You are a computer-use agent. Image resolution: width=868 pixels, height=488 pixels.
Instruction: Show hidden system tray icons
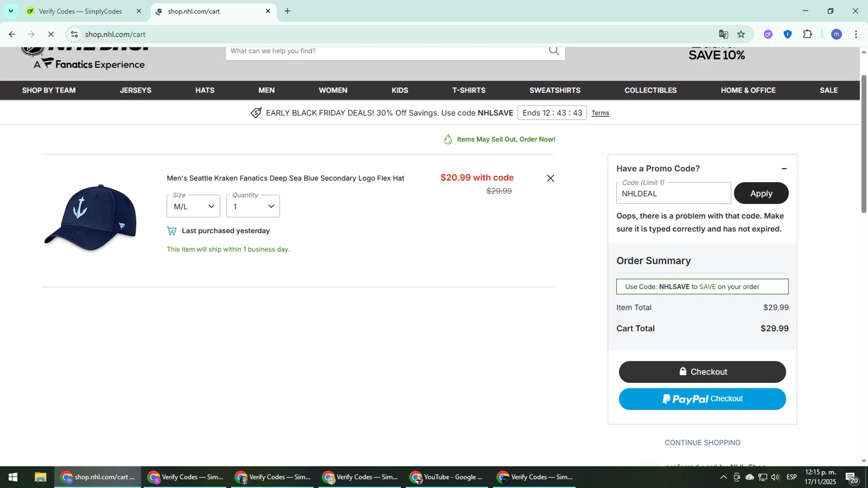723,478
